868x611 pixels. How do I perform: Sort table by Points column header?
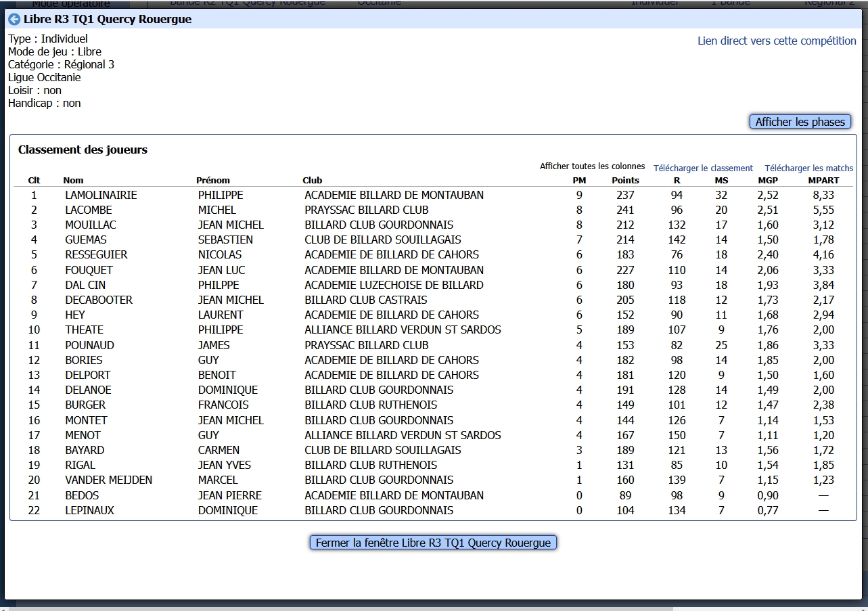click(x=625, y=181)
